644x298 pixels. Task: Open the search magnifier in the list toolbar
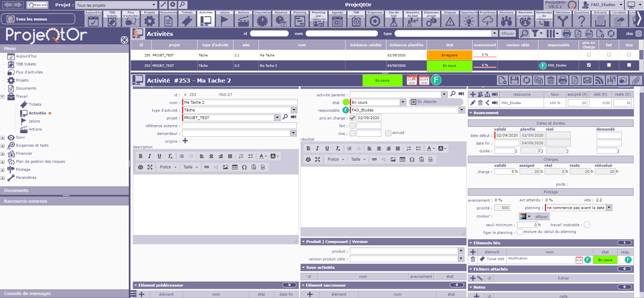coord(524,34)
